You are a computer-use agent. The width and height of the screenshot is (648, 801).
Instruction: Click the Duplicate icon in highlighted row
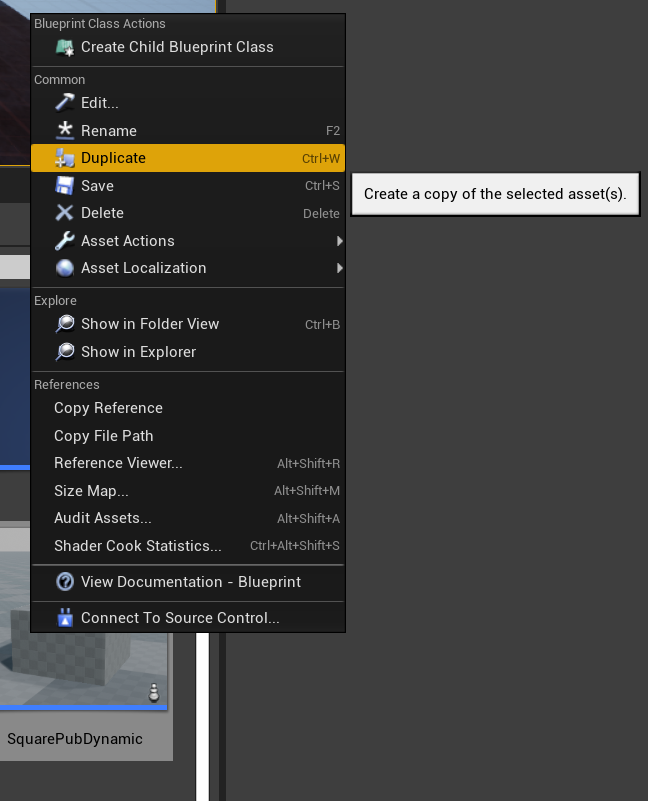point(65,158)
